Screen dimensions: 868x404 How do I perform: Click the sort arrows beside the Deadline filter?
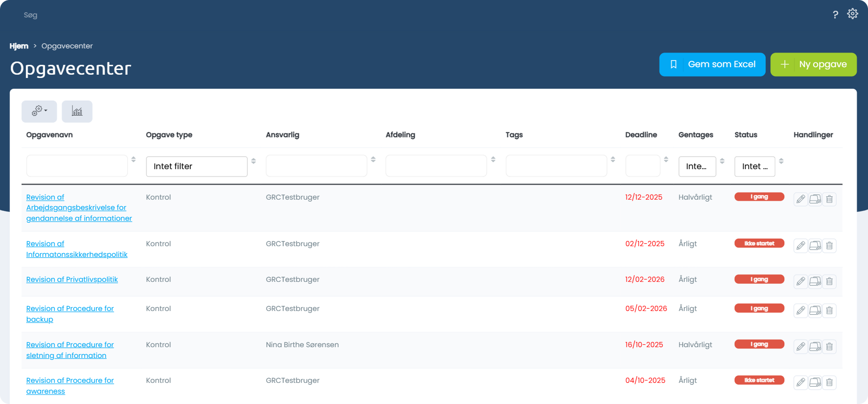point(666,160)
